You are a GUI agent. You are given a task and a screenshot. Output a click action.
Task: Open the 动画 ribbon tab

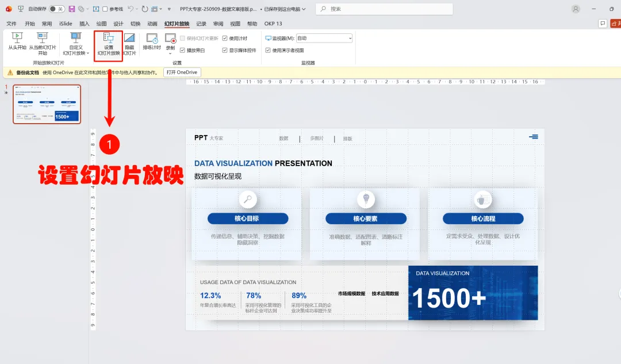(x=152, y=24)
